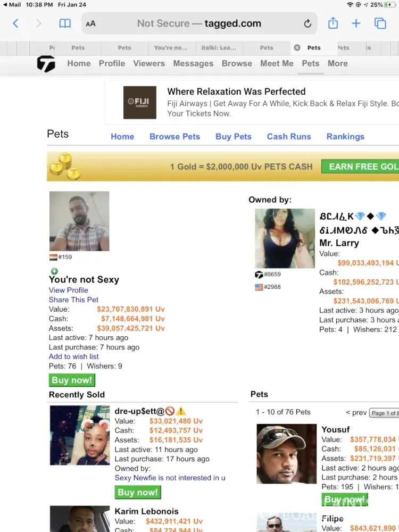Image resolution: width=399 pixels, height=532 pixels.
Task: Click Buy now under You're not Sexy
Action: pyautogui.click(x=72, y=380)
